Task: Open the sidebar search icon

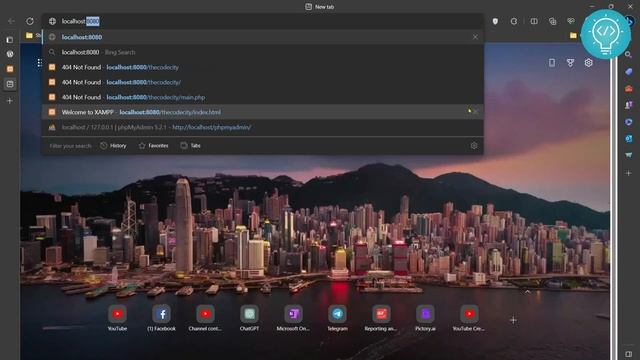Action: pyautogui.click(x=629, y=55)
